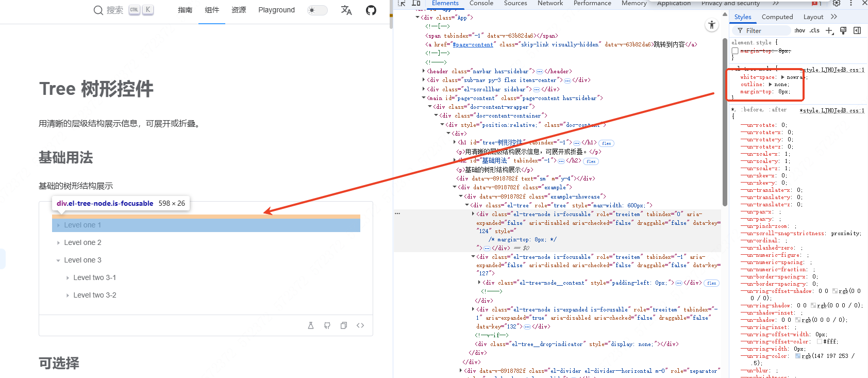
Task: Go to the 指南 nav item
Action: (x=185, y=10)
